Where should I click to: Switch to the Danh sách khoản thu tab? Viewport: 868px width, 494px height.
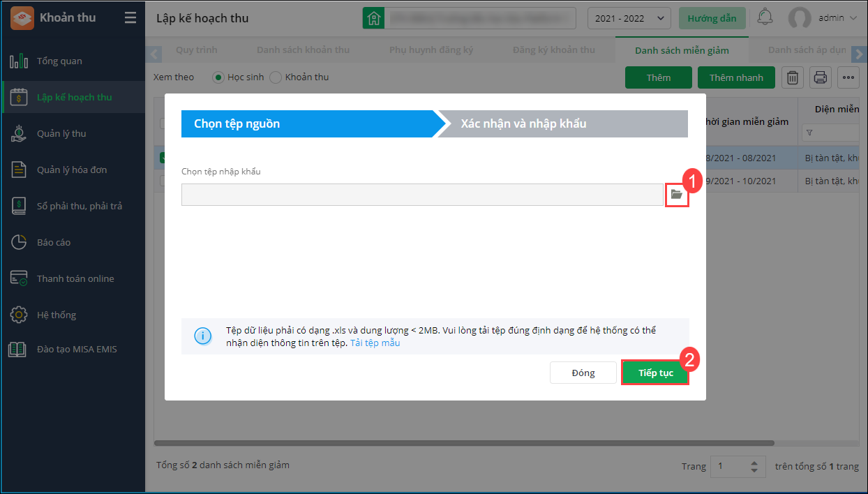coord(303,50)
